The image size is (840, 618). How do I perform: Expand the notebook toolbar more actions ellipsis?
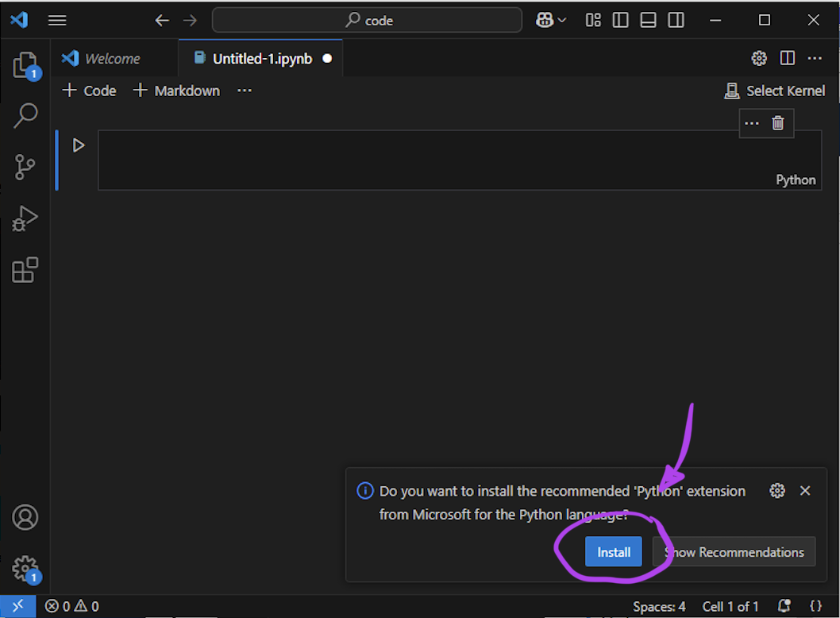[245, 91]
